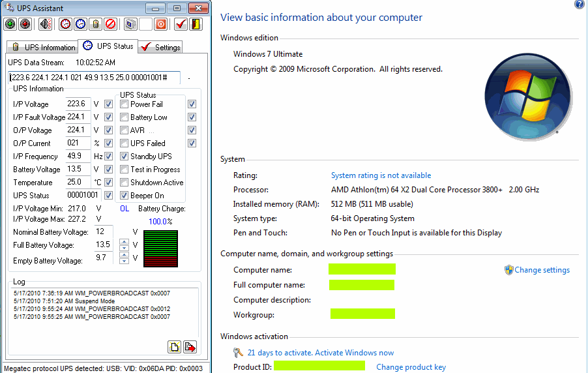Check the Battery Low status checkbox
588x373 pixels.
pyautogui.click(x=124, y=117)
